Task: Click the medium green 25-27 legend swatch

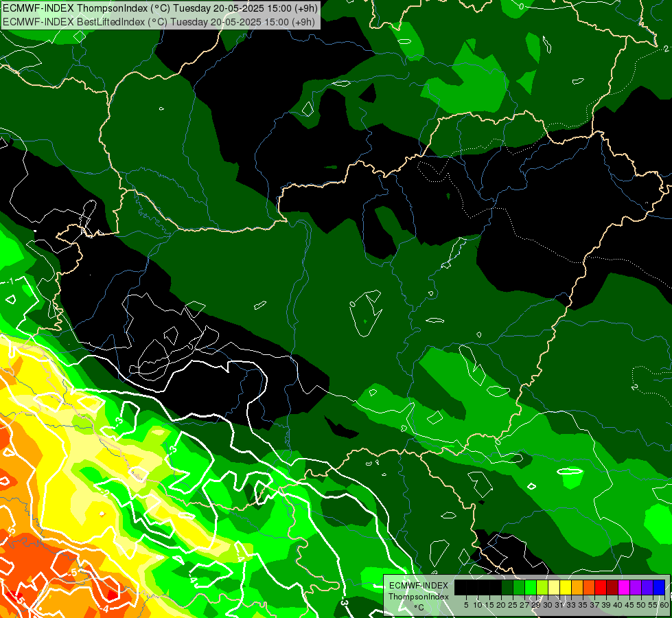Action: point(519,587)
